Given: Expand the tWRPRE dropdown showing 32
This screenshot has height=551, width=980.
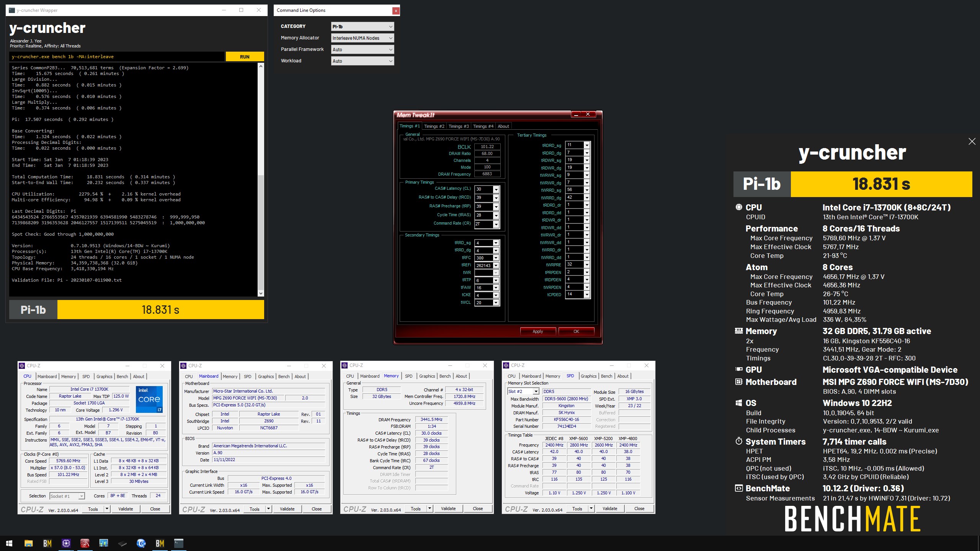Looking at the screenshot, I should coord(587,265).
